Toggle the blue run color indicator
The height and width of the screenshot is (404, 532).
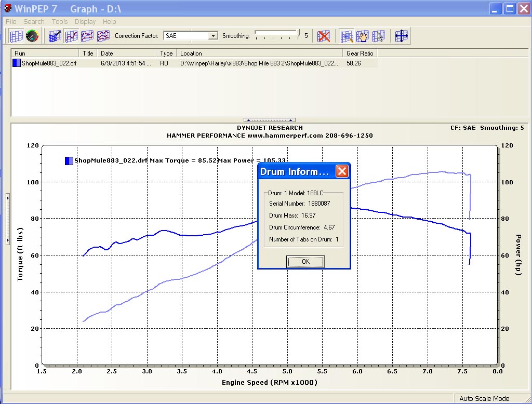pos(16,62)
